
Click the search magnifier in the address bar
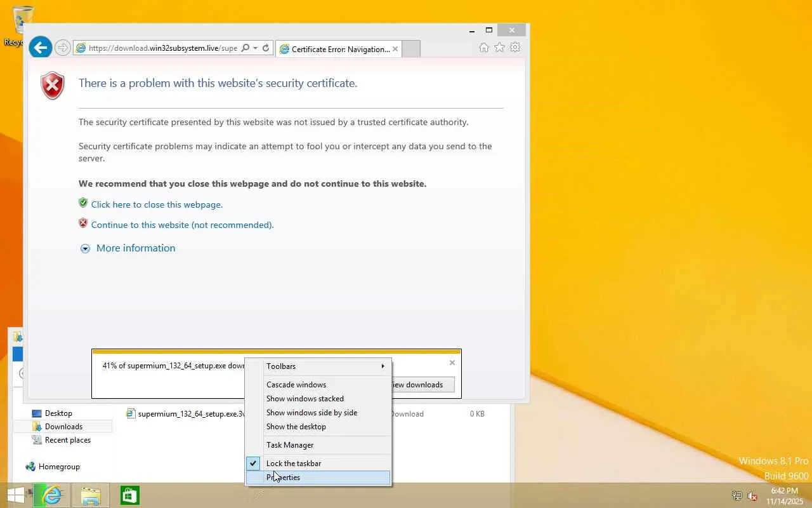coord(245,48)
